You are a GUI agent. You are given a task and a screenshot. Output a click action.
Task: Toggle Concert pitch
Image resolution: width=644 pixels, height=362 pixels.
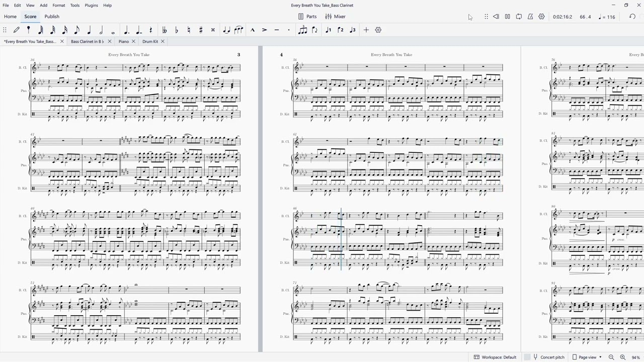[x=549, y=357]
